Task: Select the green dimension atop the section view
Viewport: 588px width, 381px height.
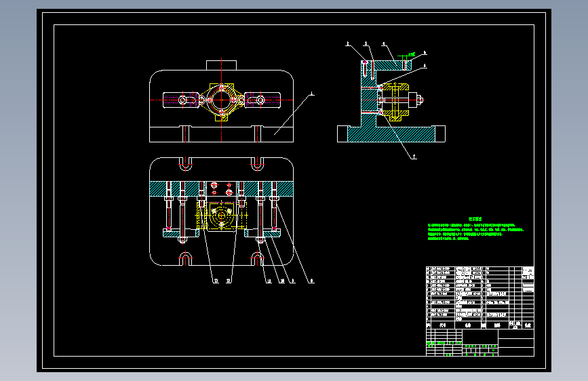Action: pyautogui.click(x=412, y=55)
